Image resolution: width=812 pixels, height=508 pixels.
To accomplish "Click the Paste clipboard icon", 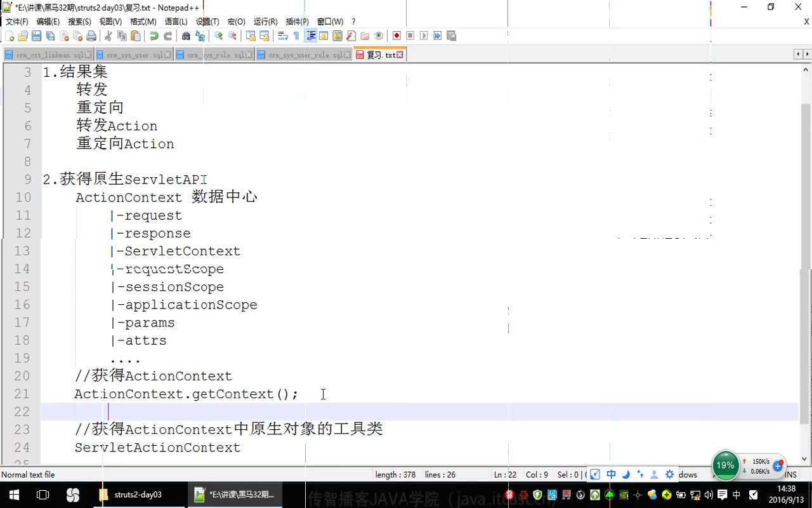I will [x=136, y=36].
